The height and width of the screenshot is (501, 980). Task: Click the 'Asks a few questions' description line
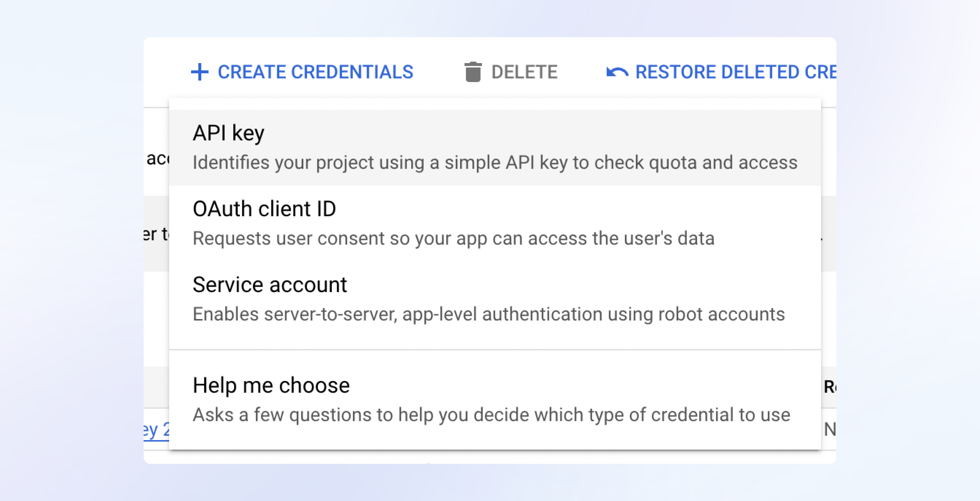coord(491,415)
